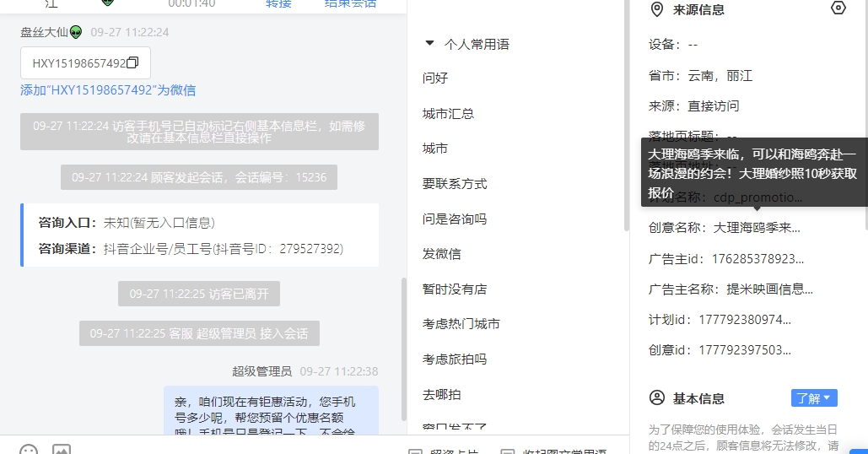The image size is (868, 454).
Task: Select the quick reply 城市汇总
Action: tap(449, 113)
